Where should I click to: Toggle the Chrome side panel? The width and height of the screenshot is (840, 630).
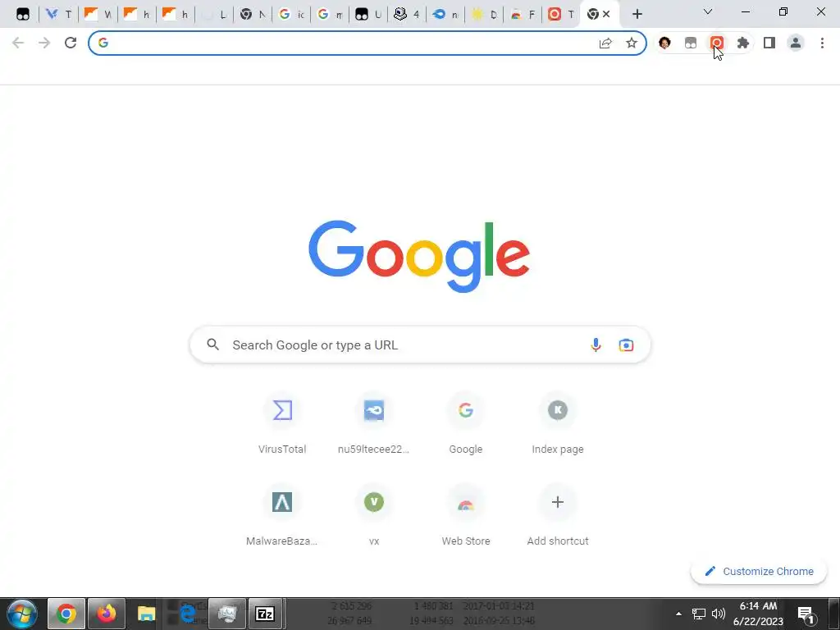tap(769, 43)
